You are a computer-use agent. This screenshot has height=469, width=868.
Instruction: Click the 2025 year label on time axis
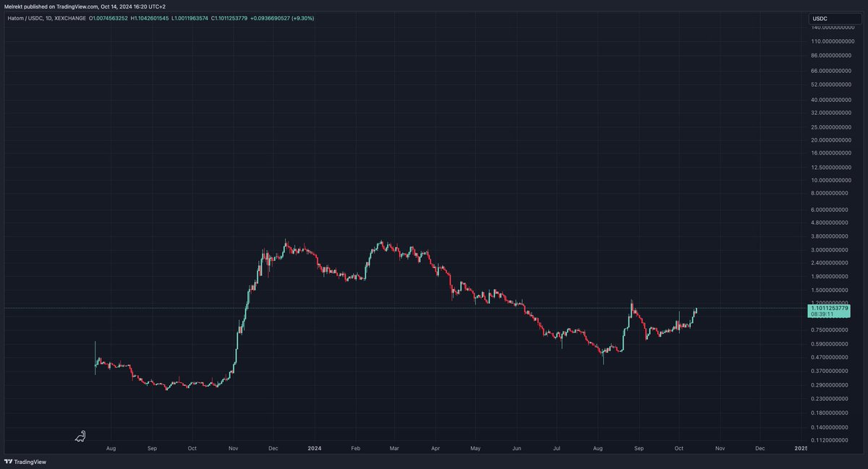pyautogui.click(x=801, y=449)
